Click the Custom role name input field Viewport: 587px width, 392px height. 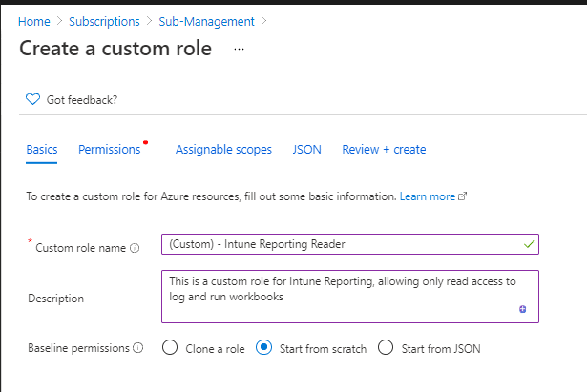(350, 244)
